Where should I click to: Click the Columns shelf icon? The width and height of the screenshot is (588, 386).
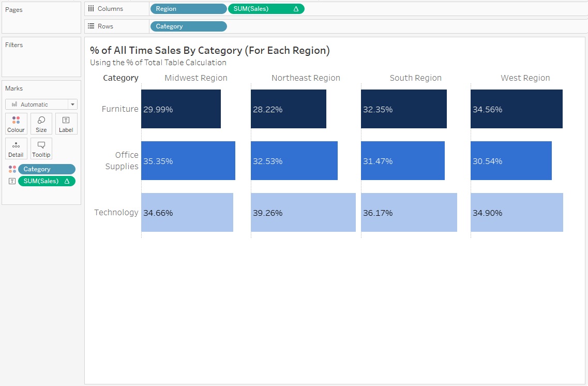pos(91,9)
